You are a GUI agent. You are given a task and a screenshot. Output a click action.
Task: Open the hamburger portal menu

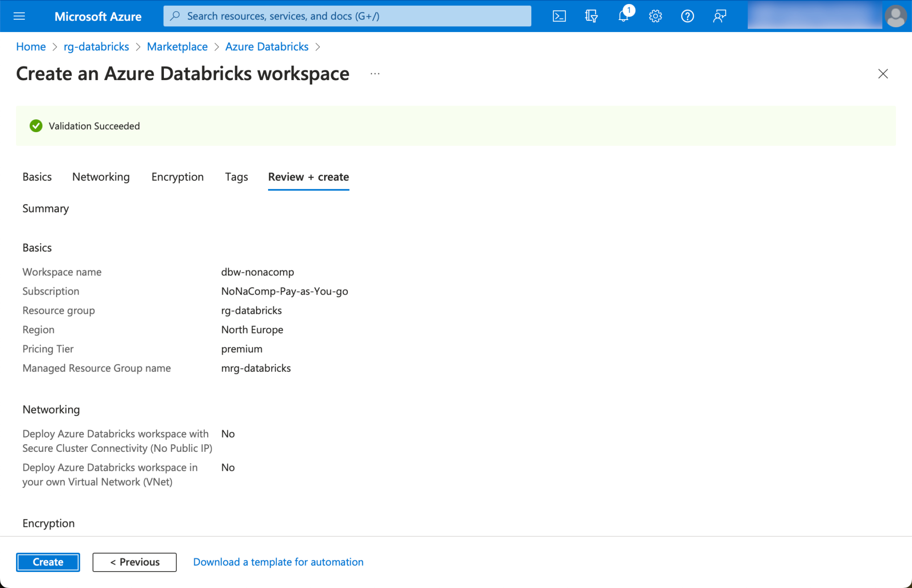coord(19,16)
